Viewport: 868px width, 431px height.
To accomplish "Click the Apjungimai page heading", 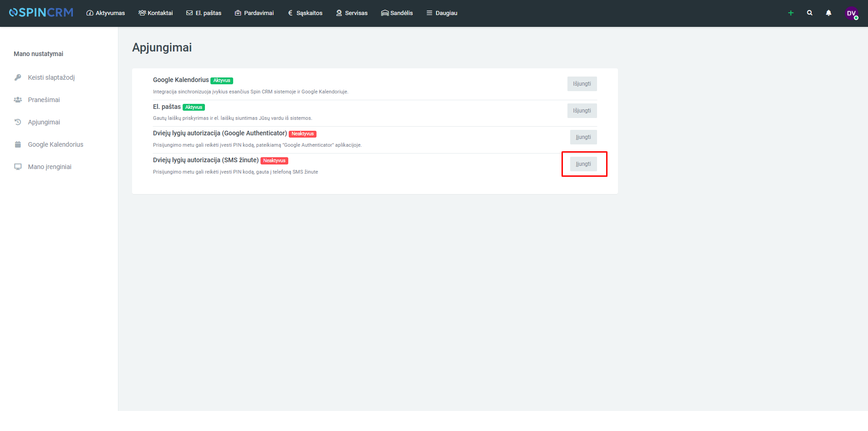I will coord(162,48).
